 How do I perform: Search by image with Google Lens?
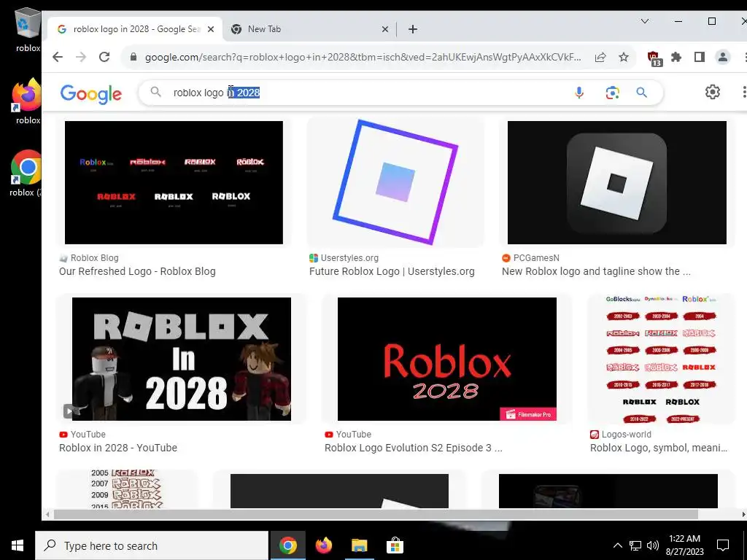click(x=612, y=93)
